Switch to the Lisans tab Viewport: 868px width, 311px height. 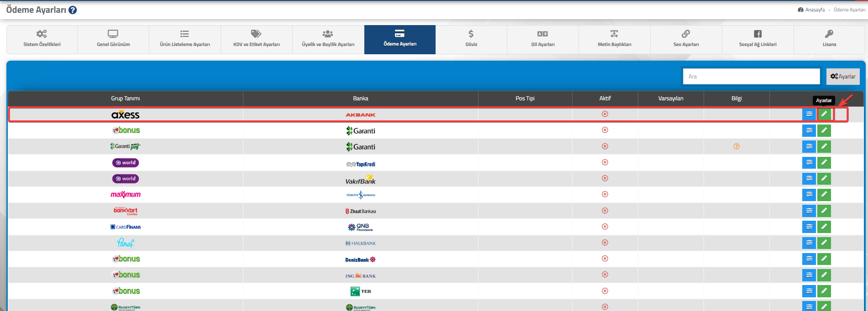point(830,39)
